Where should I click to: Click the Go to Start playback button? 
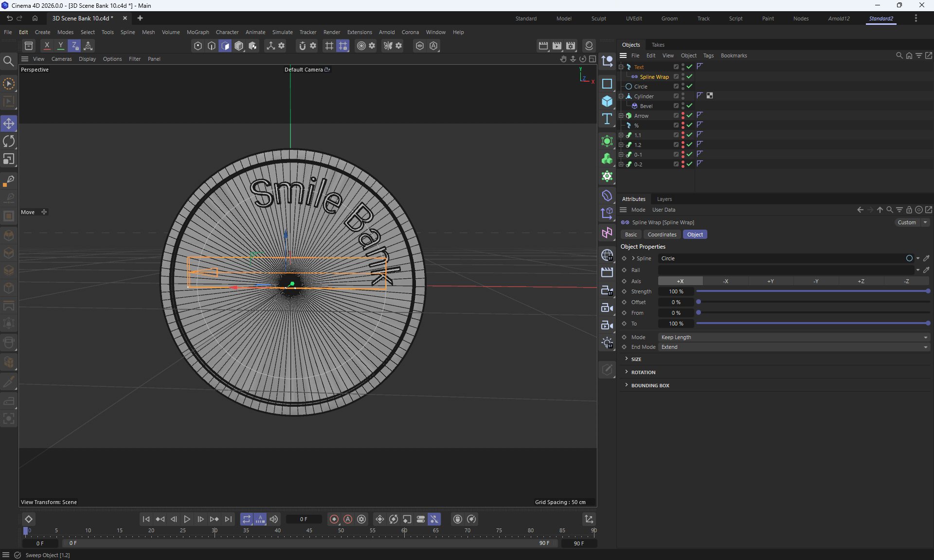click(x=146, y=519)
